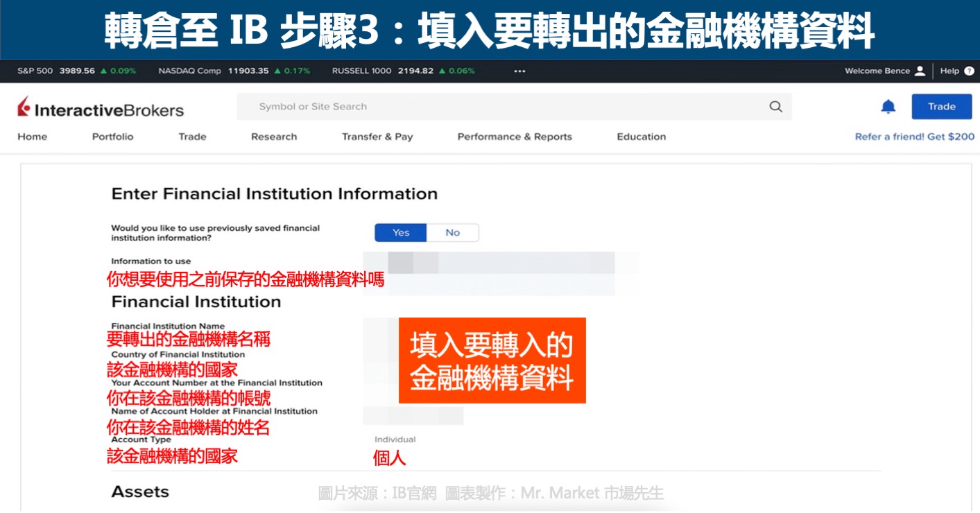980x513 pixels.
Task: Open the Help question mark icon
Action: coord(969,71)
